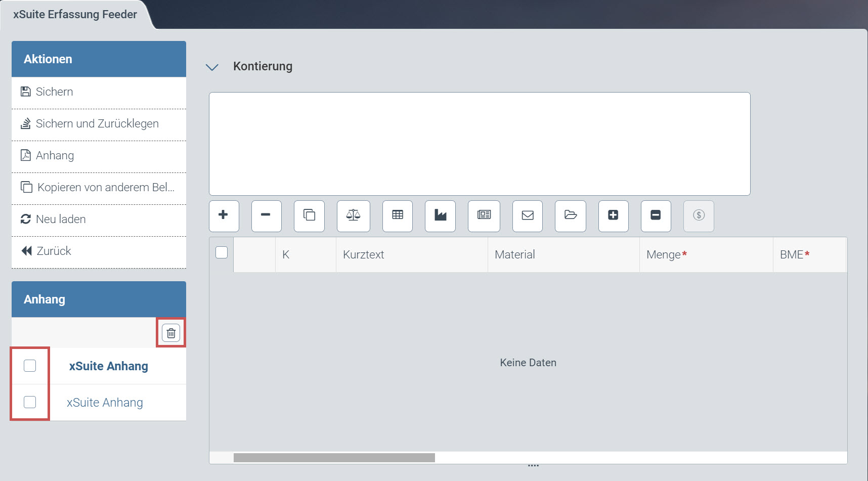Click the minus icon to remove row
The width and height of the screenshot is (868, 481).
[266, 215]
